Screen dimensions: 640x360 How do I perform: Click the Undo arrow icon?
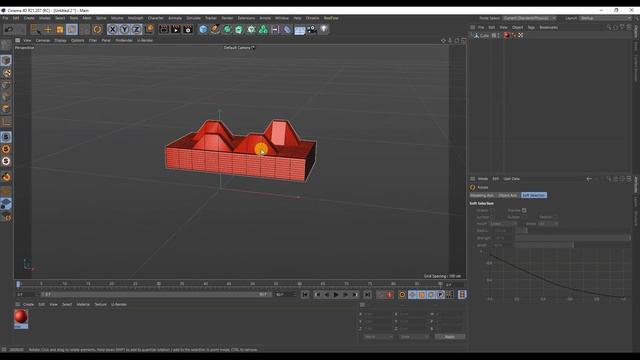pyautogui.click(x=9, y=29)
